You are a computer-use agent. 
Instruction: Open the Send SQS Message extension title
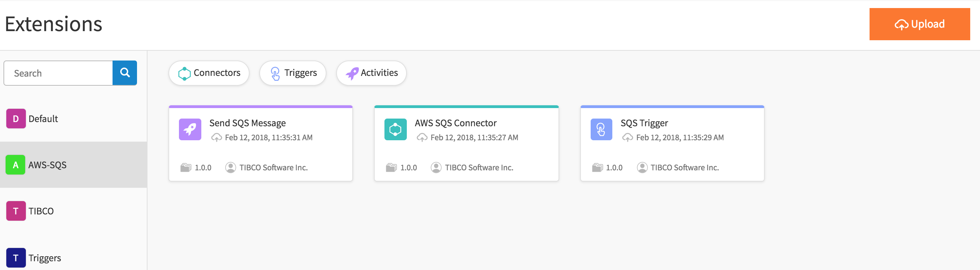[x=247, y=123]
